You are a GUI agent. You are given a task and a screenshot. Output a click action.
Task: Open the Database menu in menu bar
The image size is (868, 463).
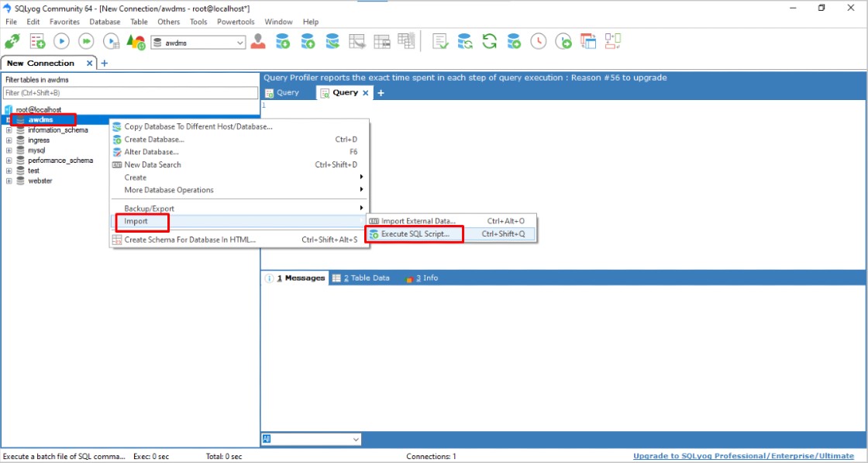(x=105, y=22)
